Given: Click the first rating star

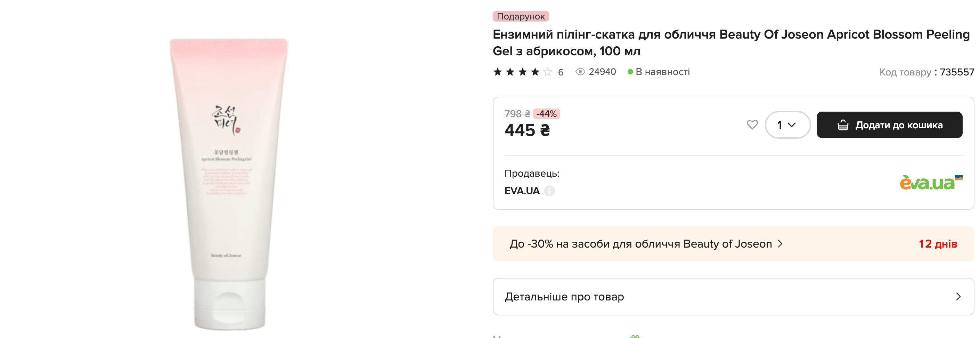Looking at the screenshot, I should 498,72.
